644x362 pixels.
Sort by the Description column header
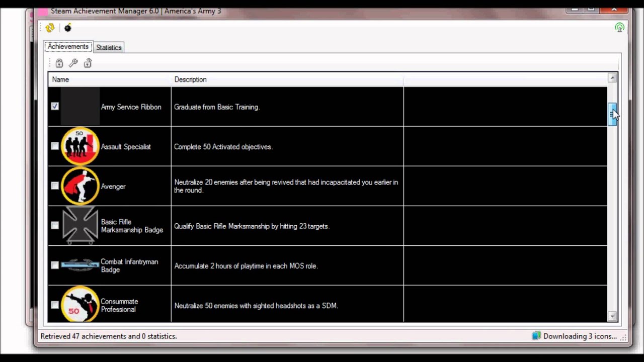click(287, 79)
